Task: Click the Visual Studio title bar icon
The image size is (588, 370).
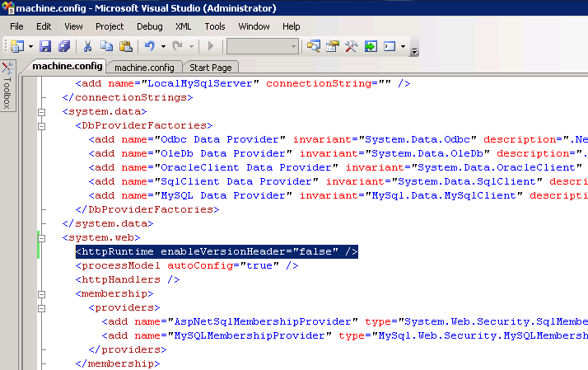Action: 7,7
